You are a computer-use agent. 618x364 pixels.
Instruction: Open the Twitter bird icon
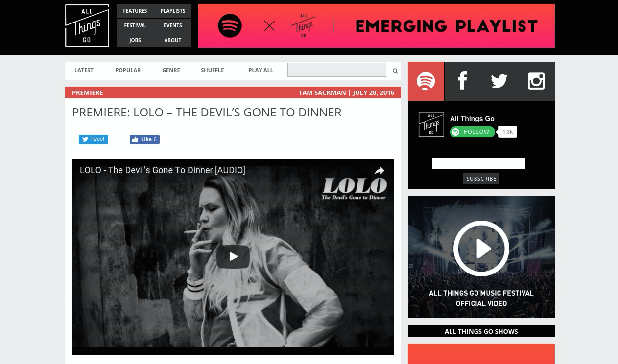pos(499,81)
